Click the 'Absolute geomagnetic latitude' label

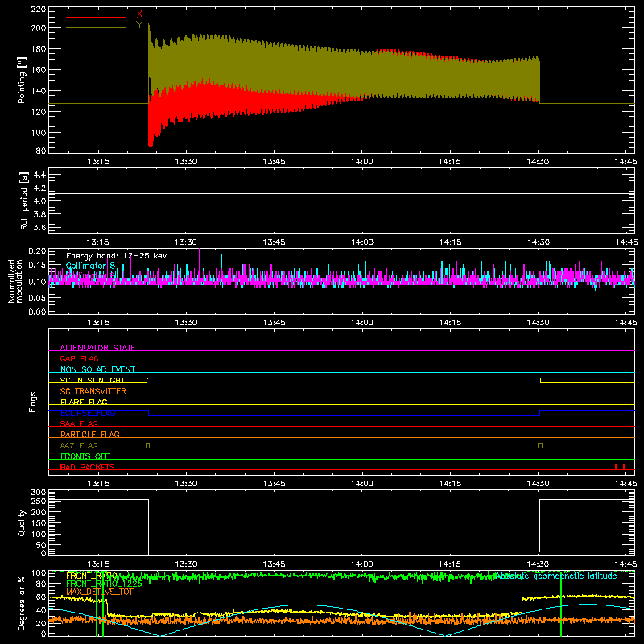pos(555,576)
